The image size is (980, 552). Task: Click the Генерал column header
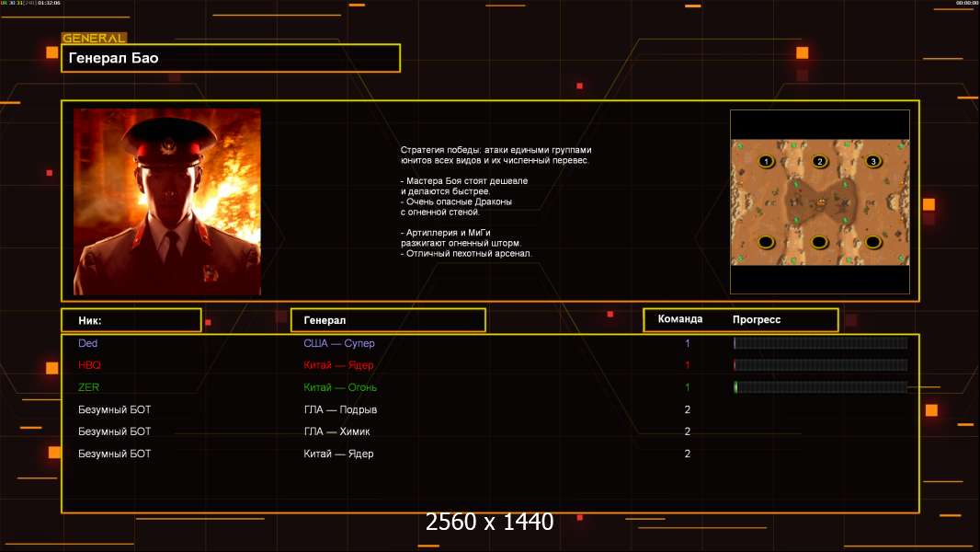tap(388, 320)
